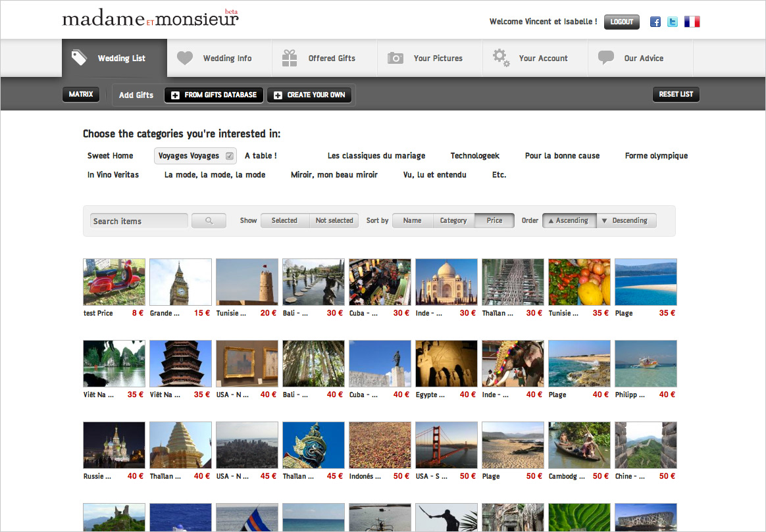Set order to Descending
The image size is (766, 532).
click(626, 220)
